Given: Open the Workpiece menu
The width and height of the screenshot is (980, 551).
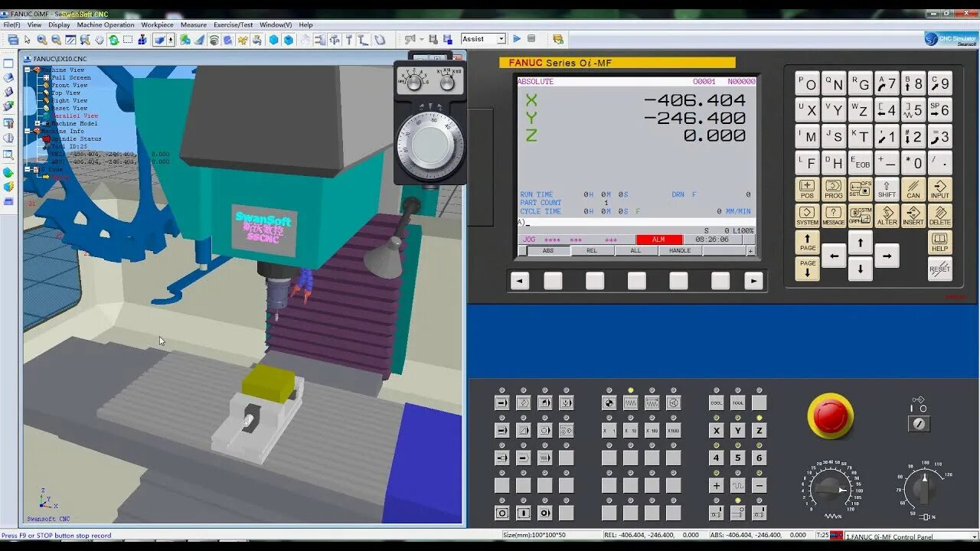Looking at the screenshot, I should (158, 24).
